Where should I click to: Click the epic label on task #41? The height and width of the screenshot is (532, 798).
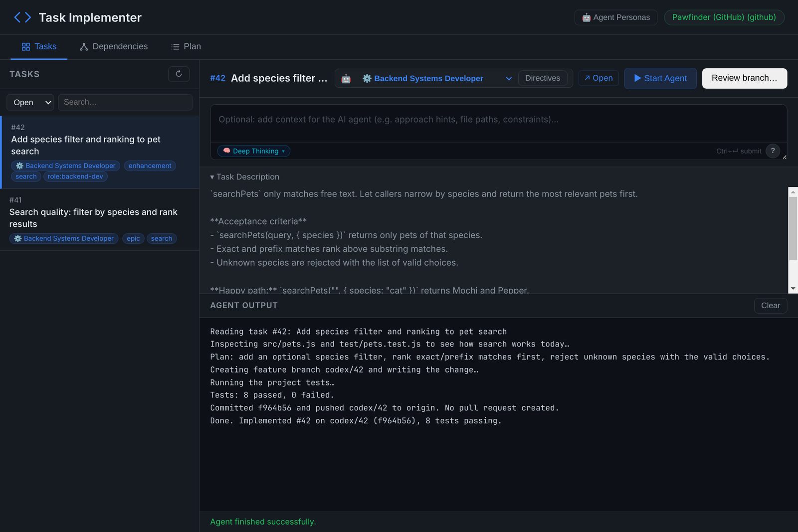pyautogui.click(x=133, y=239)
